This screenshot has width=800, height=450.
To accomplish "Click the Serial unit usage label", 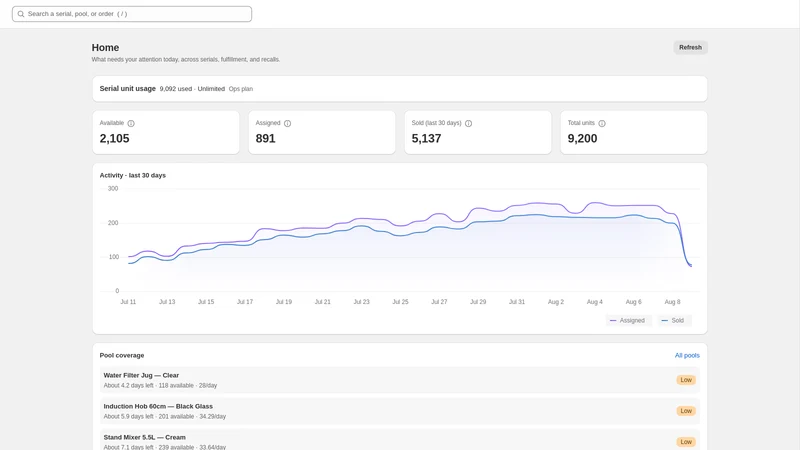I will pyautogui.click(x=128, y=89).
